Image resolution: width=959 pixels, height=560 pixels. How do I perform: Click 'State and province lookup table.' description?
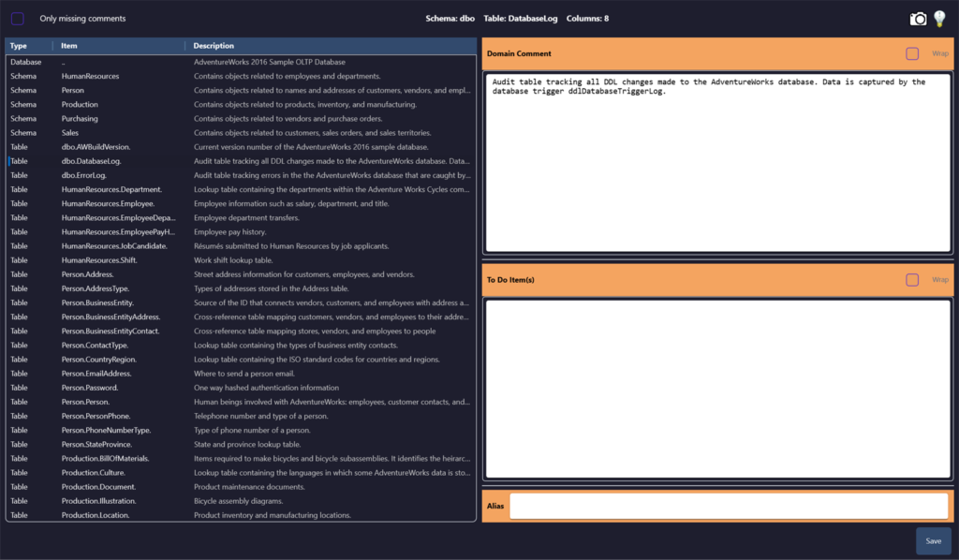click(247, 445)
